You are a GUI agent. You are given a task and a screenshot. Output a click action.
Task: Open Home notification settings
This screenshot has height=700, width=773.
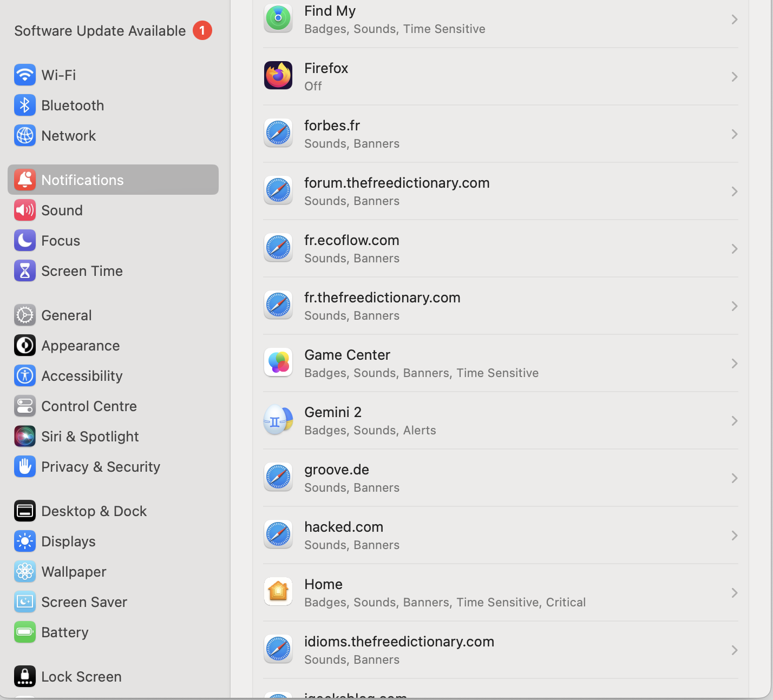501,592
